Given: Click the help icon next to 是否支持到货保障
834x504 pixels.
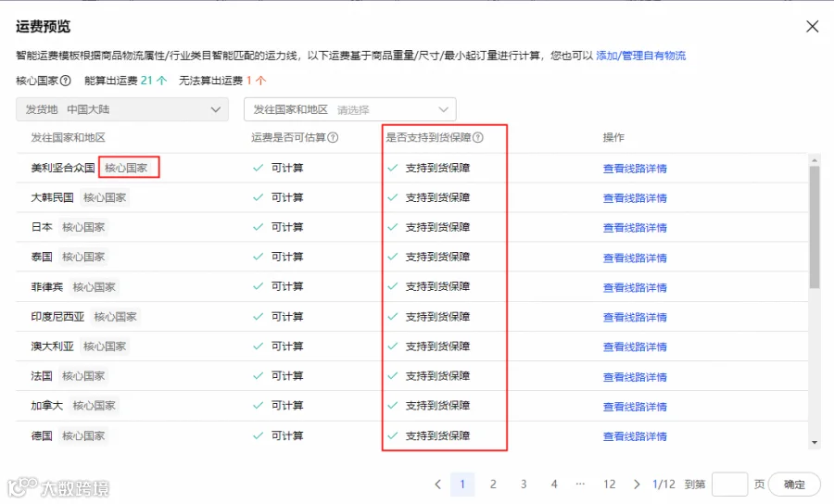Looking at the screenshot, I should (x=478, y=138).
